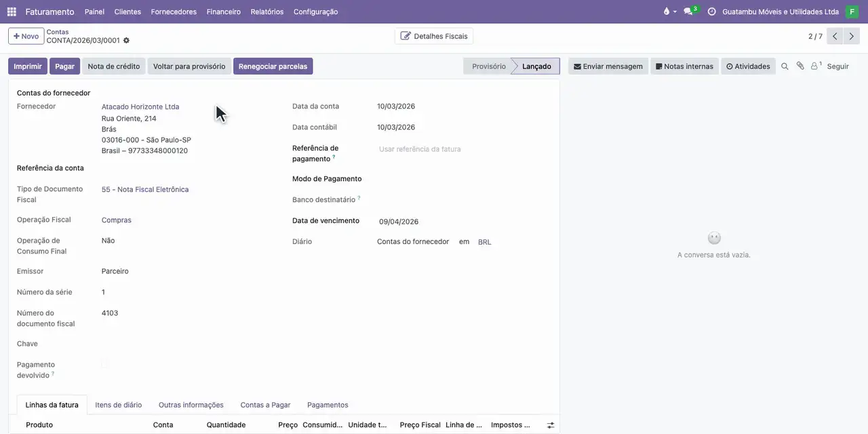Open the Clientes menu
The height and width of the screenshot is (434, 868).
127,12
